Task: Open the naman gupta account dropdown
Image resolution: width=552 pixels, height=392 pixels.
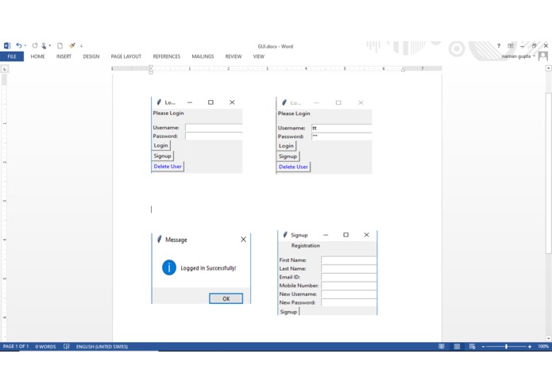Action: [535, 56]
